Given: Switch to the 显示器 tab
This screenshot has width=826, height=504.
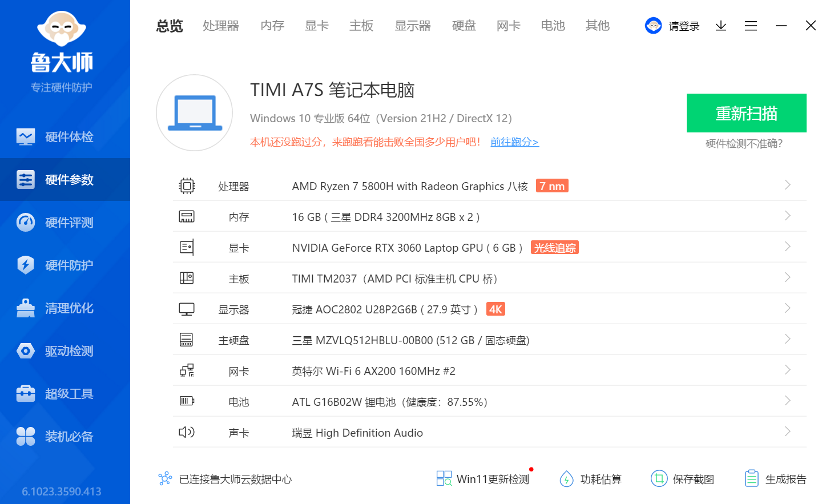Looking at the screenshot, I should click(413, 26).
